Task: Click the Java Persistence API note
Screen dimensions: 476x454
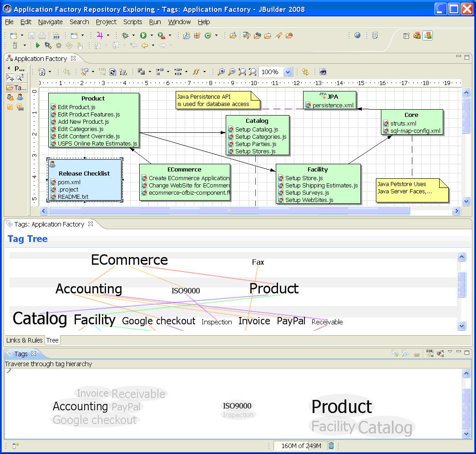Action: pos(218,101)
